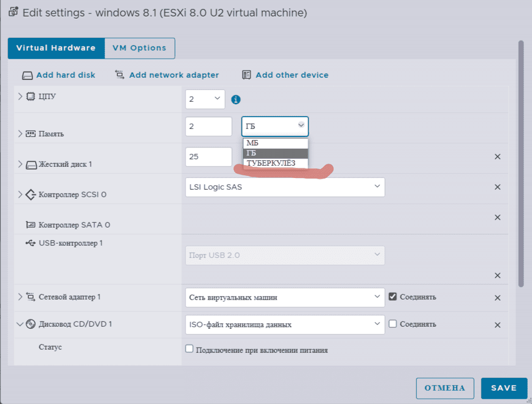The height and width of the screenshot is (404, 532).
Task: Toggle Соединять checkbox for Сетевой адаптер 1
Action: pos(393,296)
